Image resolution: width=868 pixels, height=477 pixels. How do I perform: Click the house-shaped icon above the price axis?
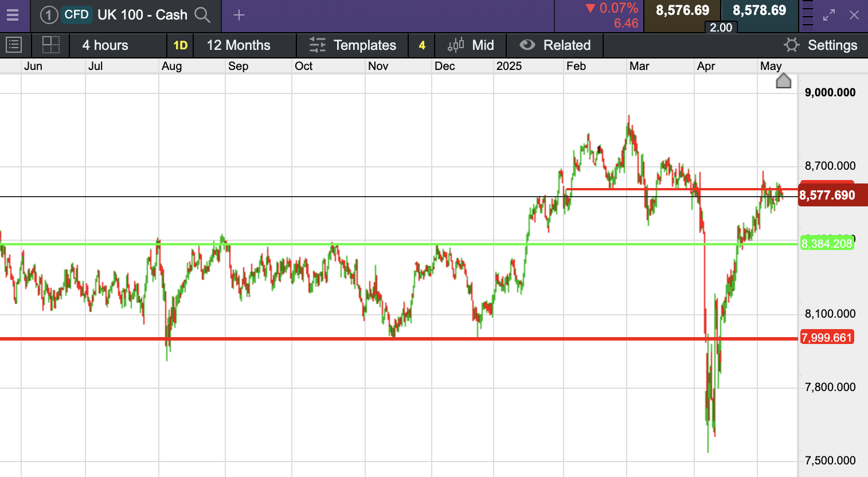(x=784, y=81)
